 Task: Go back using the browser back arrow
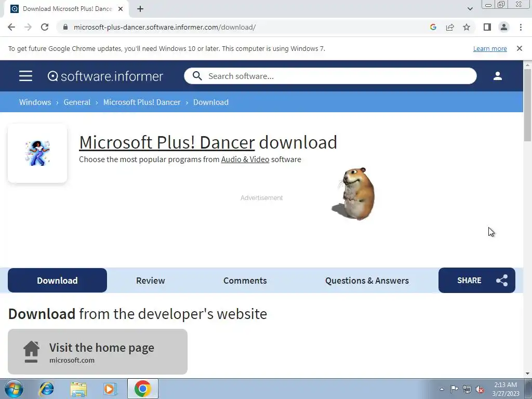(11, 27)
